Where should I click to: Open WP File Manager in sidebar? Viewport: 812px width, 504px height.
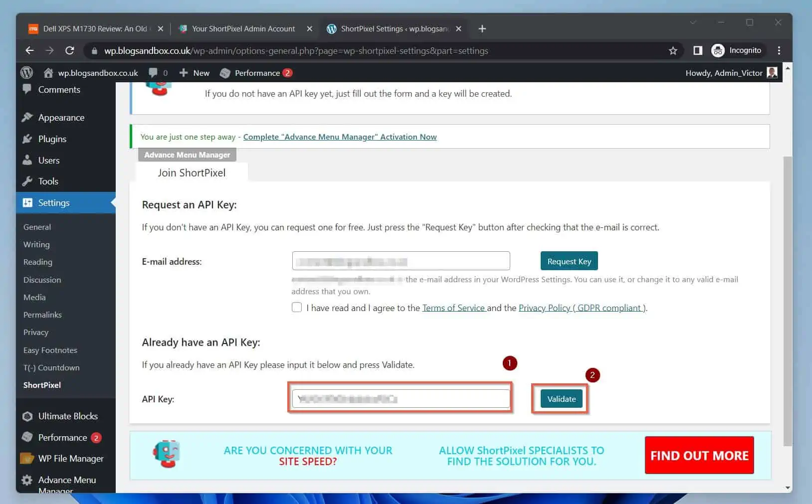pos(71,459)
